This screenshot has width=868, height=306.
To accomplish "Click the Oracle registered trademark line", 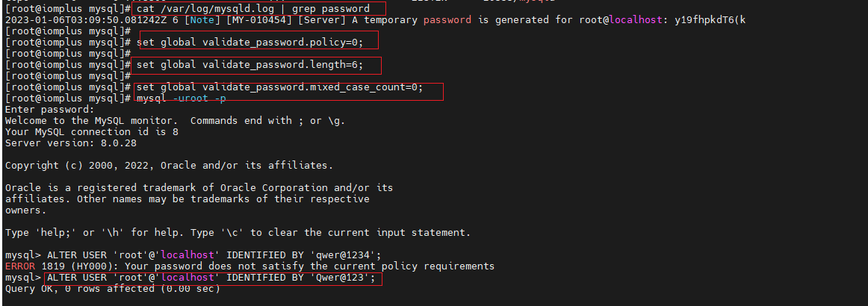I will click(x=199, y=188).
